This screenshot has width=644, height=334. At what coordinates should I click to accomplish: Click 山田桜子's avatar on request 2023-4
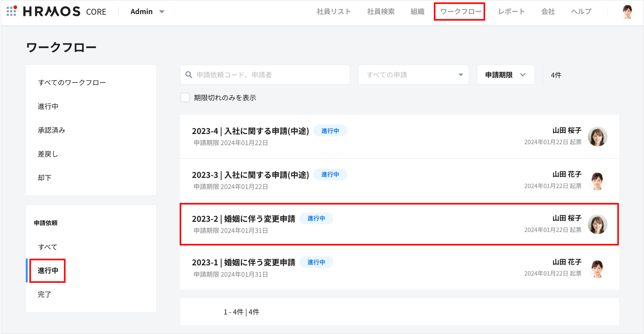pos(598,137)
